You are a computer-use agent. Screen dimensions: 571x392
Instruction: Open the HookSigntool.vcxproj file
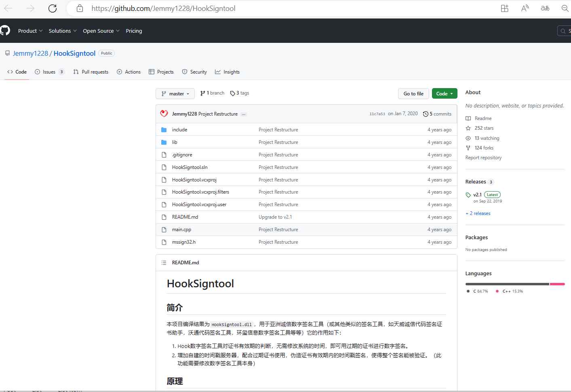(194, 180)
